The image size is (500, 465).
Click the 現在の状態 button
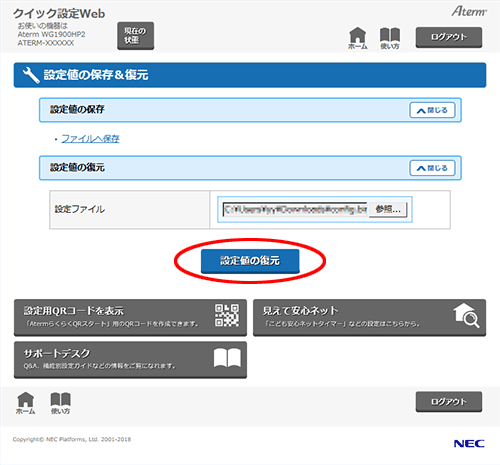point(135,36)
